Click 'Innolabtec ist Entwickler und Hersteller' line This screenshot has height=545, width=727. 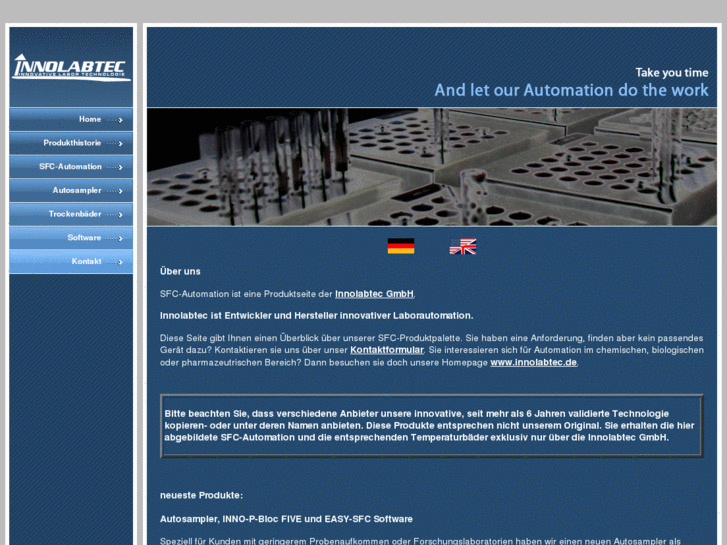[317, 316]
